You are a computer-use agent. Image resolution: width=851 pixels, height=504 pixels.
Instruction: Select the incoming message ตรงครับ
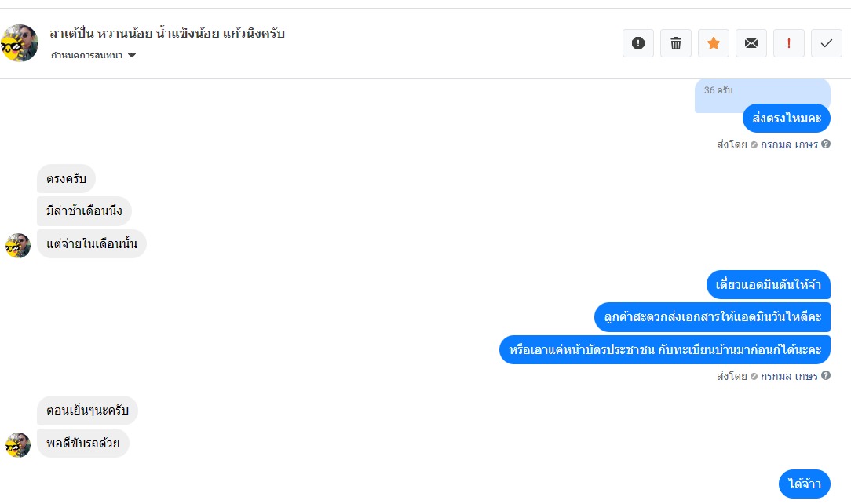(x=66, y=178)
